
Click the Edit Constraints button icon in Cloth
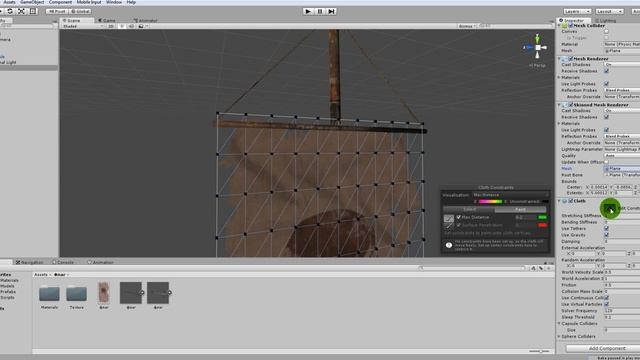click(x=610, y=209)
